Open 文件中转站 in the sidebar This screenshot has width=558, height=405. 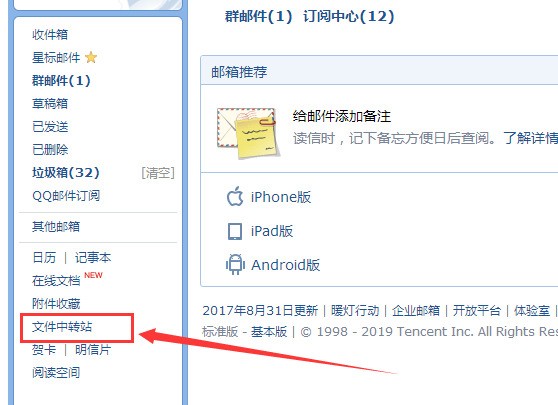(x=62, y=327)
